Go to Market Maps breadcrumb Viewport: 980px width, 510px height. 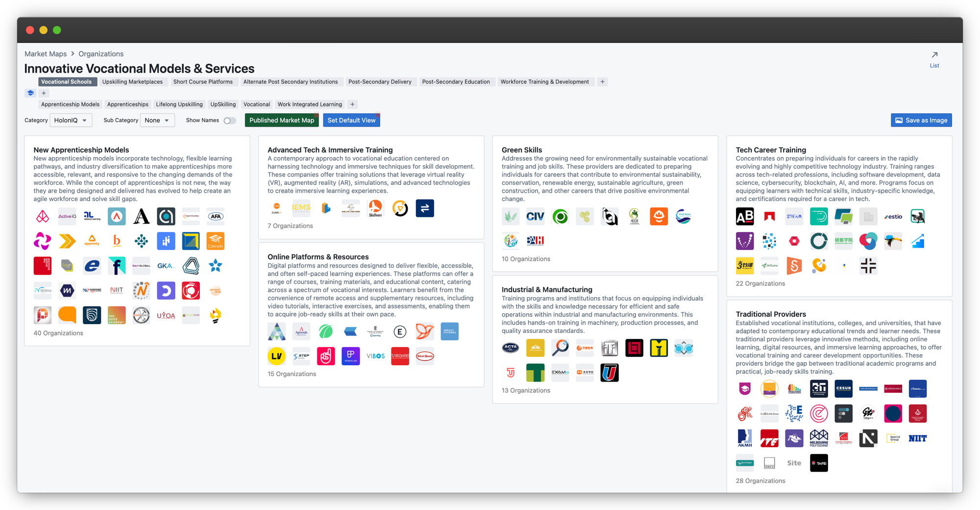pos(46,54)
